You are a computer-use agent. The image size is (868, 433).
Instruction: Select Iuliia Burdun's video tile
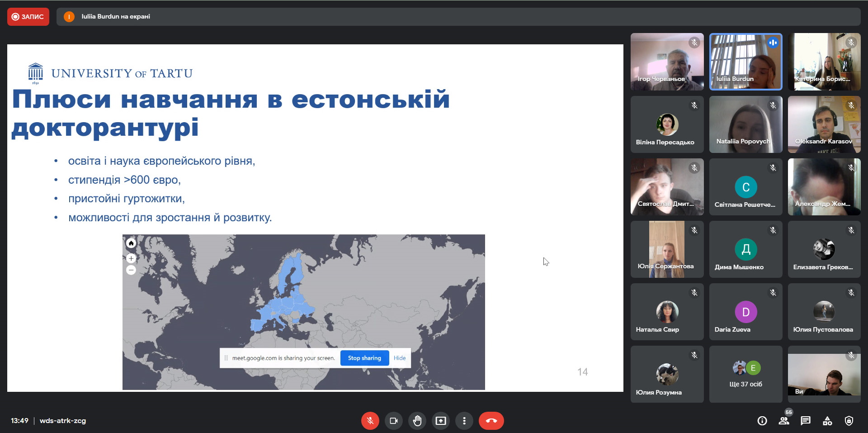tap(745, 62)
